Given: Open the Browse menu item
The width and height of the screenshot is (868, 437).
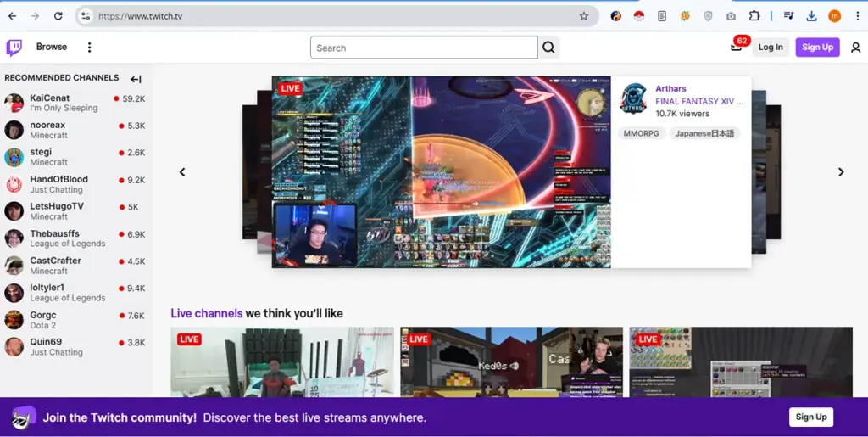Looking at the screenshot, I should 52,47.
